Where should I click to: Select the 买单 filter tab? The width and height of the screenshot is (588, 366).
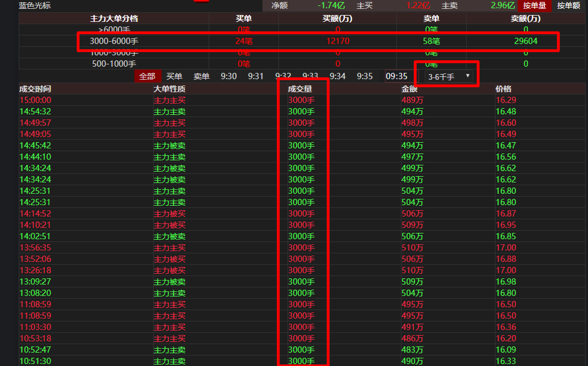click(x=174, y=76)
